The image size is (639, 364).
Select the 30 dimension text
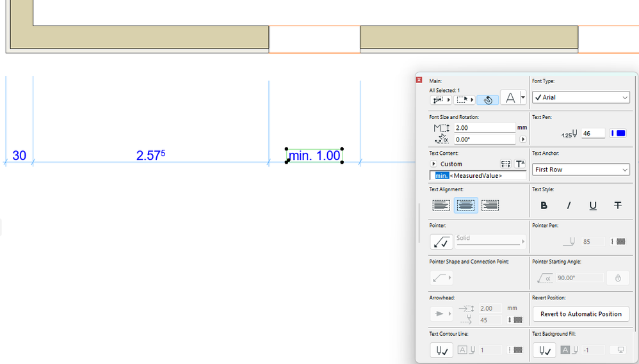pos(19,155)
